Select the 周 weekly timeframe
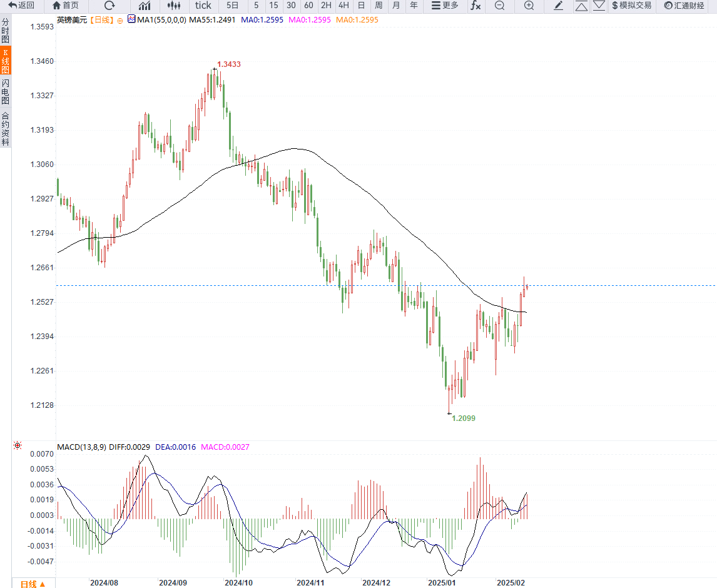Image resolution: width=717 pixels, height=588 pixels. [x=379, y=6]
